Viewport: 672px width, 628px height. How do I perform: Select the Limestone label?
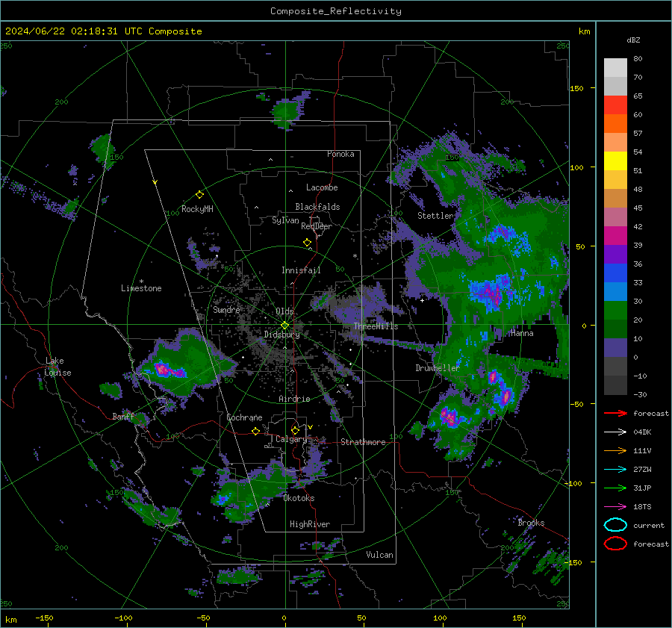point(141,288)
